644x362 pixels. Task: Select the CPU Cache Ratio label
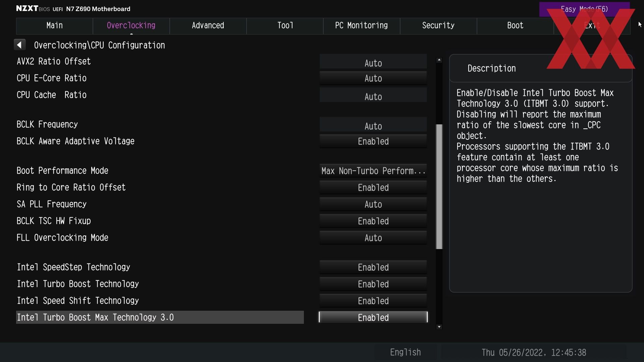coord(52,95)
